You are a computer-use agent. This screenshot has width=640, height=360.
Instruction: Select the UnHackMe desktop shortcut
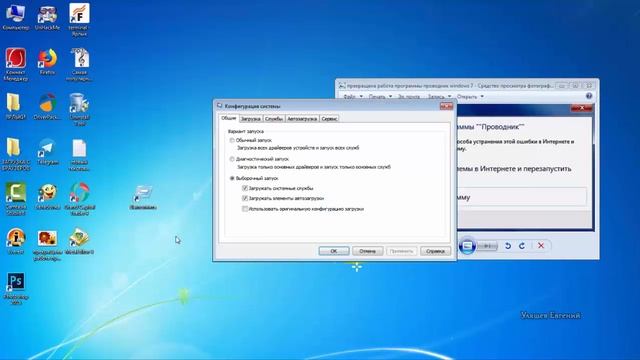click(x=47, y=17)
